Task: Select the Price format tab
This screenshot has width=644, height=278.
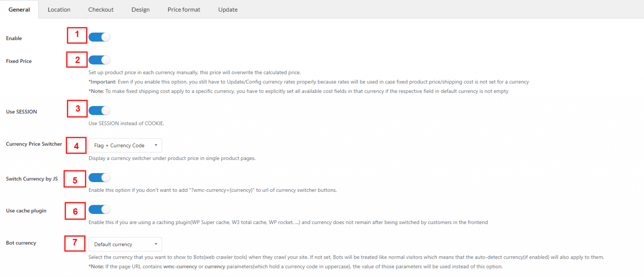Action: pos(184,10)
